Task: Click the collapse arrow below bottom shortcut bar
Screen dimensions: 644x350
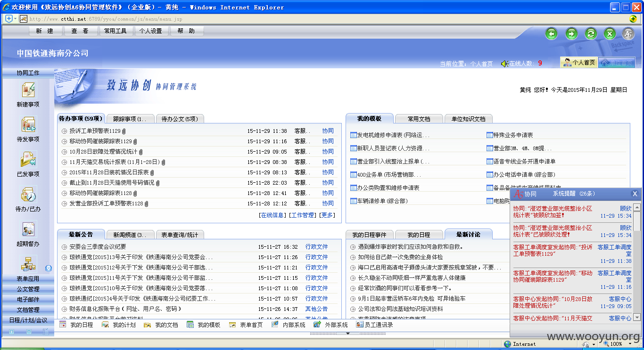Action: pyautogui.click(x=347, y=333)
